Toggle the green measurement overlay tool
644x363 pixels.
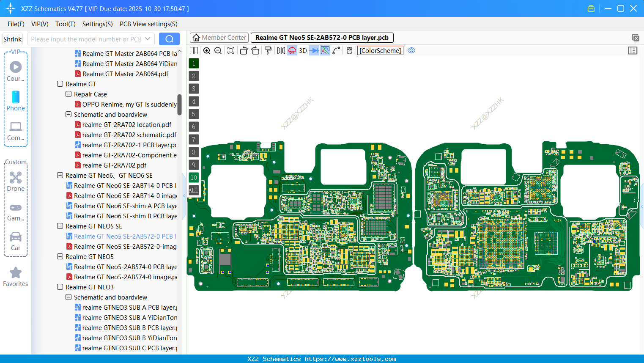(325, 50)
